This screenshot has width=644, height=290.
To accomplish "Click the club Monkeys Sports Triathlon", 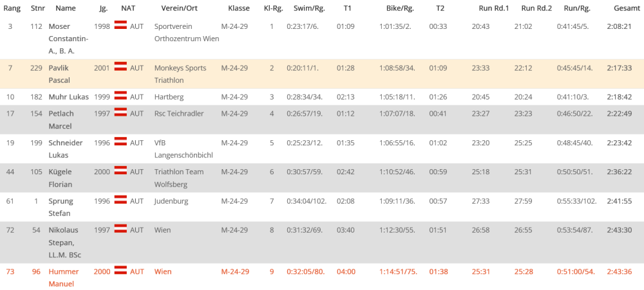I will click(180, 74).
